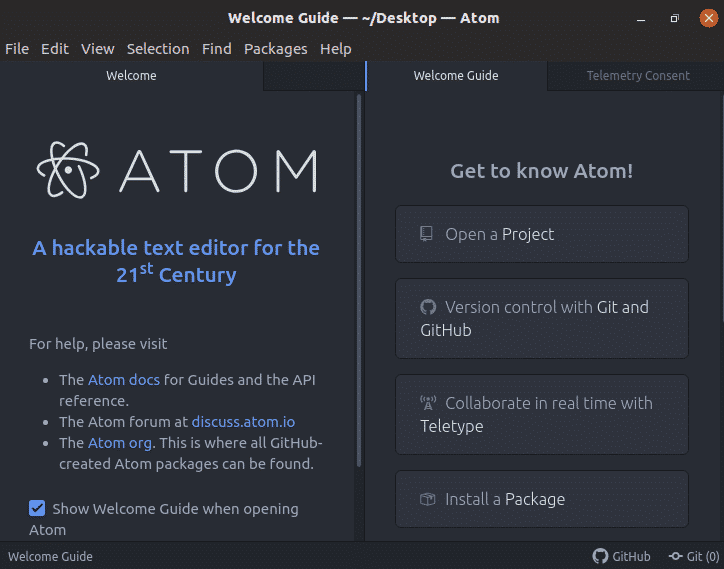
Task: Click the GitHub icon in status bar
Action: coord(600,556)
